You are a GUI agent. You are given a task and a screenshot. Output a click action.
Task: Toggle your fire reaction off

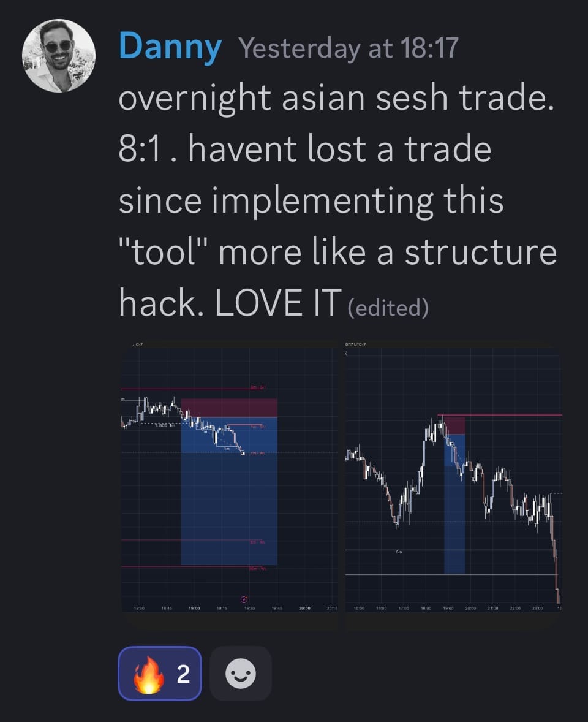point(159,674)
